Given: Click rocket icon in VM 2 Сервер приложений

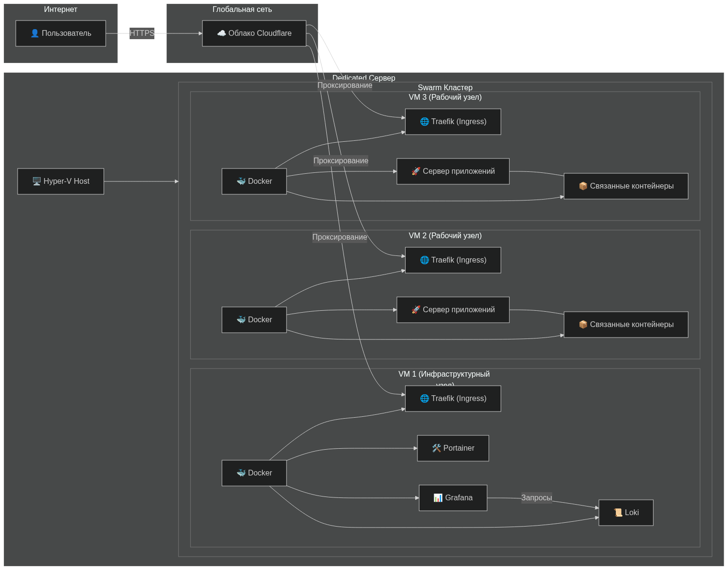Looking at the screenshot, I should coord(416,310).
